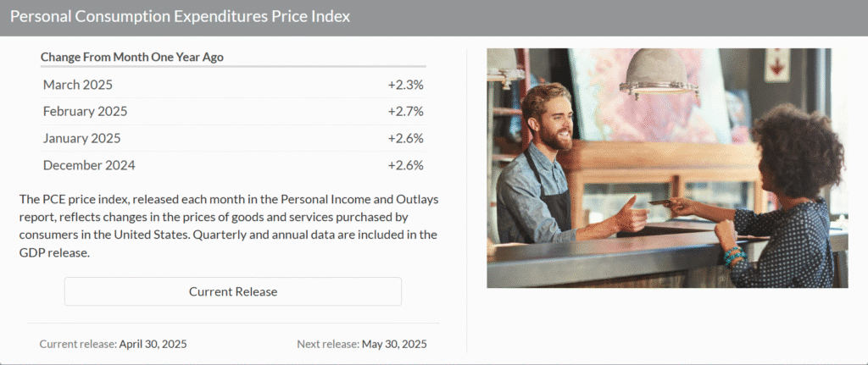
Task: Open the Current Release button
Action: [232, 291]
